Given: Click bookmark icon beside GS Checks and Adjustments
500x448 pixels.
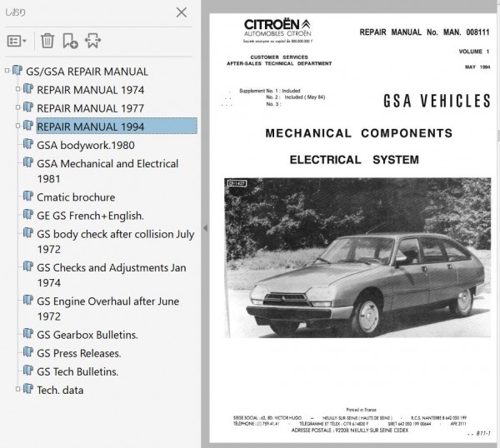Looking at the screenshot, I should 28,266.
